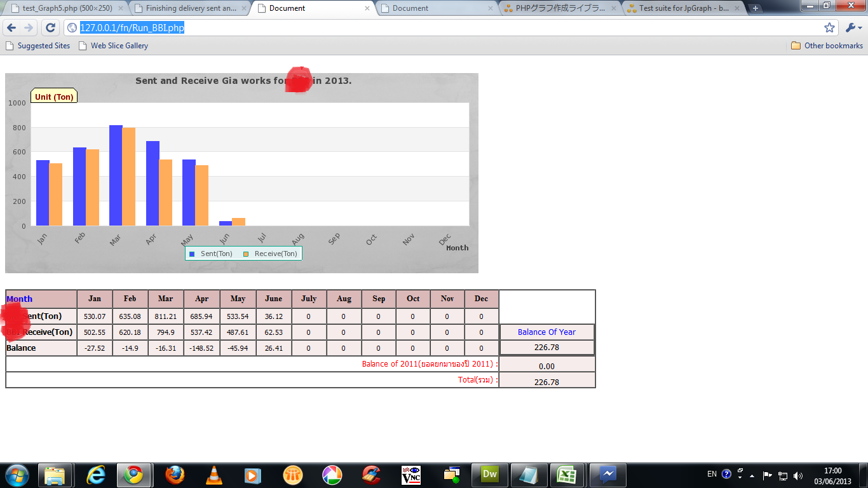Click the Sent(Ton) blue legend swatch
Image resolution: width=868 pixels, height=488 pixels.
point(192,254)
